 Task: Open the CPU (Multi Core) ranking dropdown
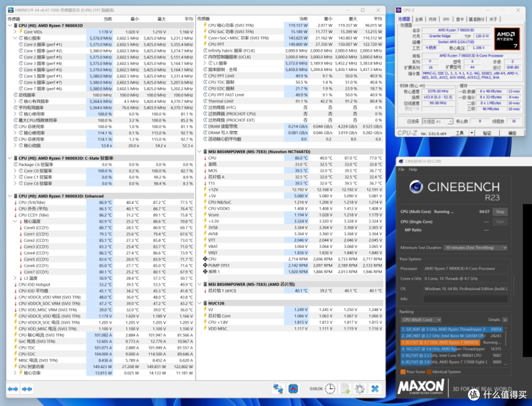point(421,319)
